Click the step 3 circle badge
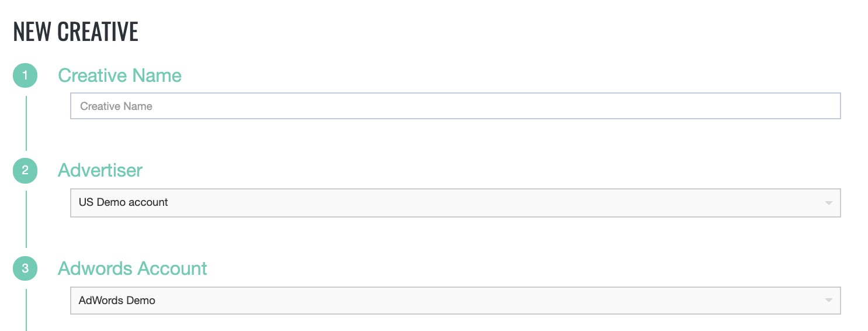868x331 pixels. point(25,268)
